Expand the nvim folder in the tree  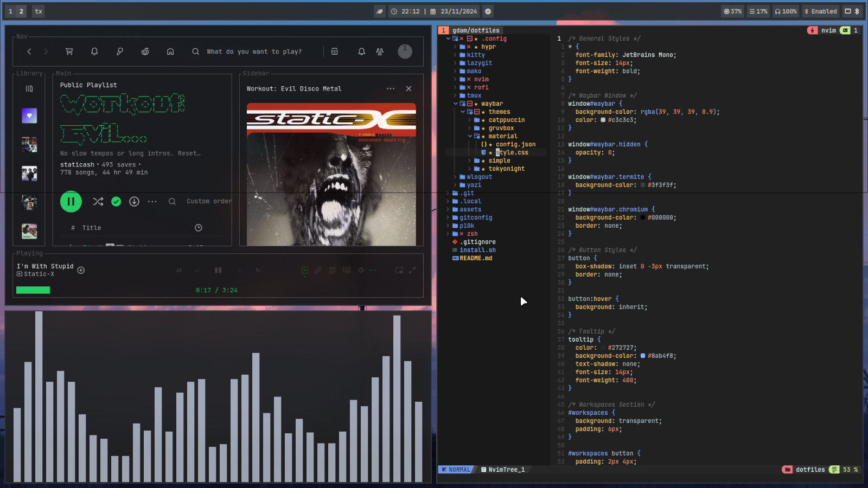pos(471,79)
